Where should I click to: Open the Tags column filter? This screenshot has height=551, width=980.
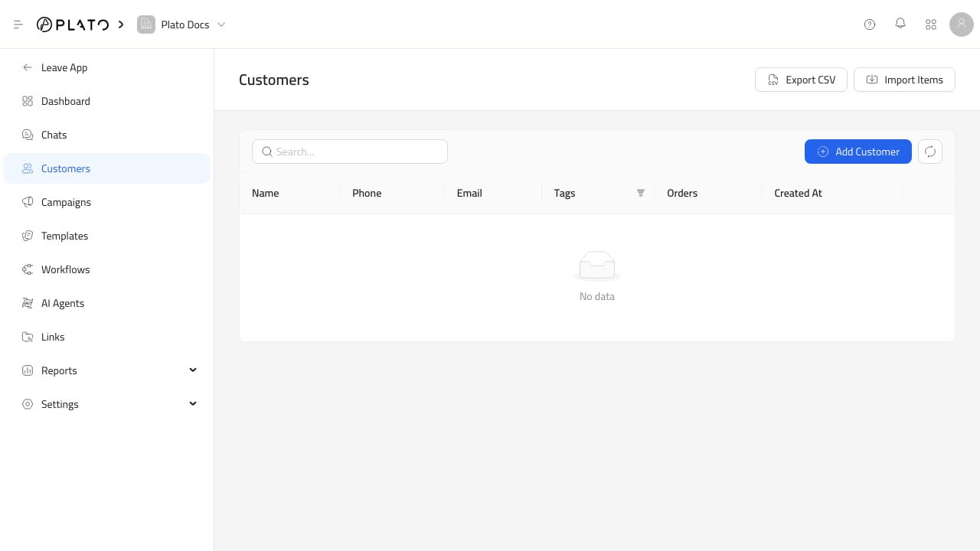click(641, 193)
